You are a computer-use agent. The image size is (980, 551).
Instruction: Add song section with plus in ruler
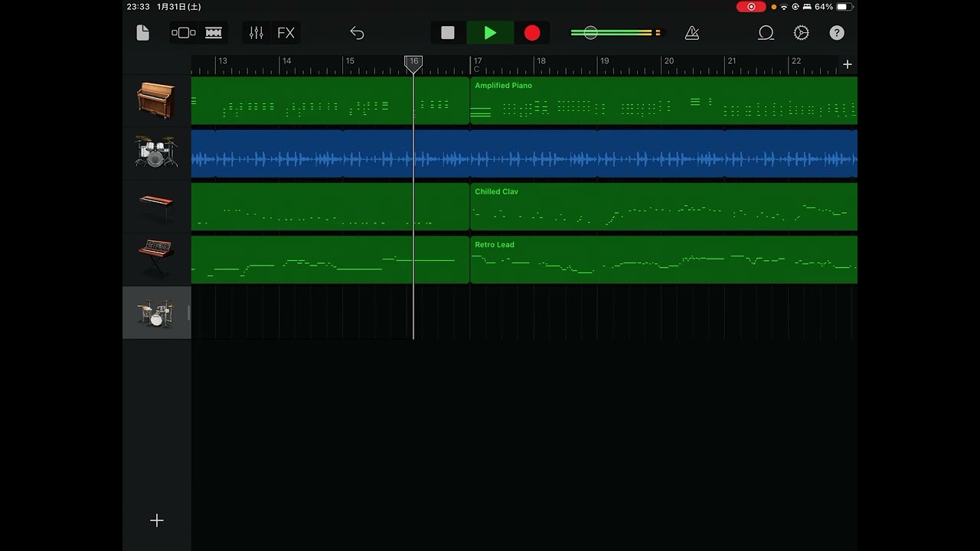click(848, 64)
